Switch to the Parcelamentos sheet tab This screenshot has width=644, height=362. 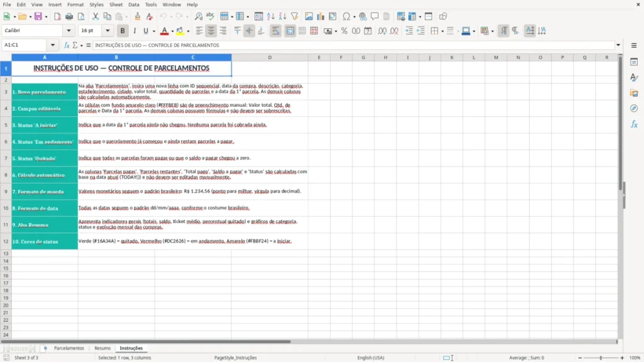69,348
